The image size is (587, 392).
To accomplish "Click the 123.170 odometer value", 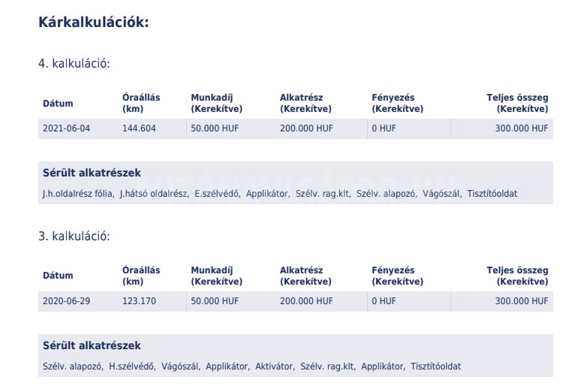I will 139,301.
